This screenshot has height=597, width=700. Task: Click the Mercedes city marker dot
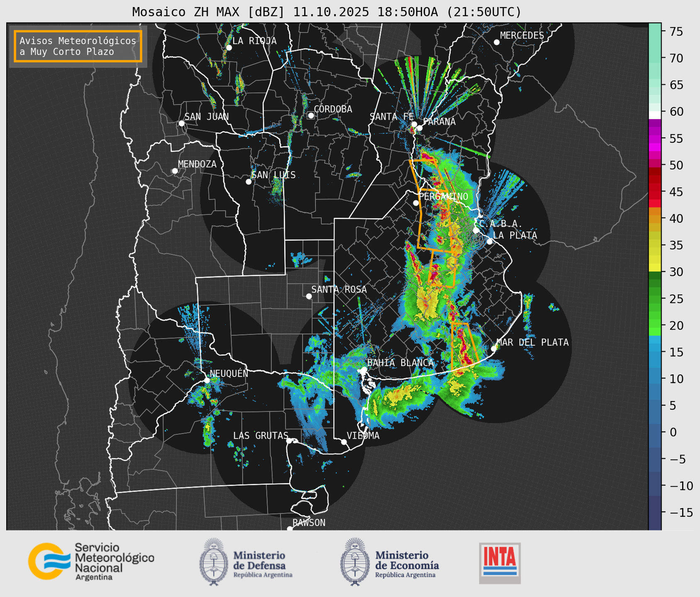[496, 42]
